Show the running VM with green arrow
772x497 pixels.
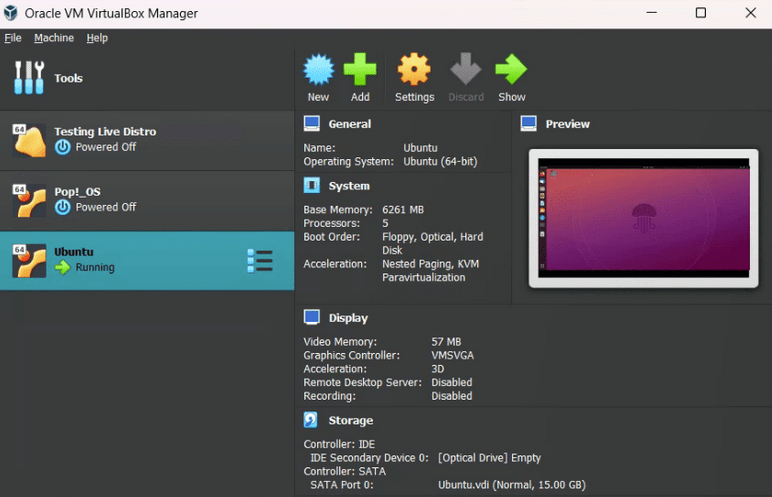point(511,70)
